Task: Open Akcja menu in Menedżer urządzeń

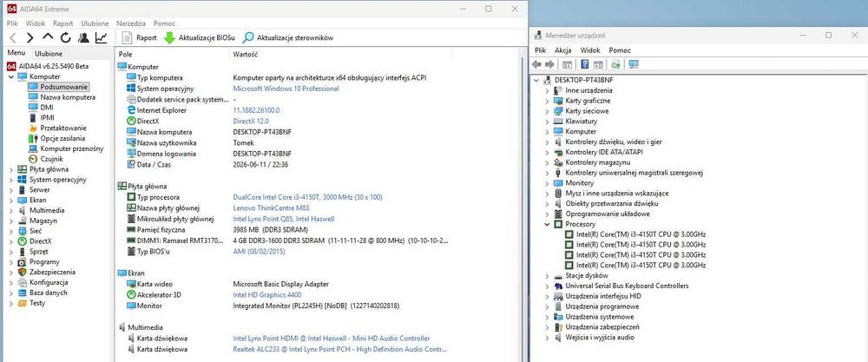Action: click(x=563, y=50)
